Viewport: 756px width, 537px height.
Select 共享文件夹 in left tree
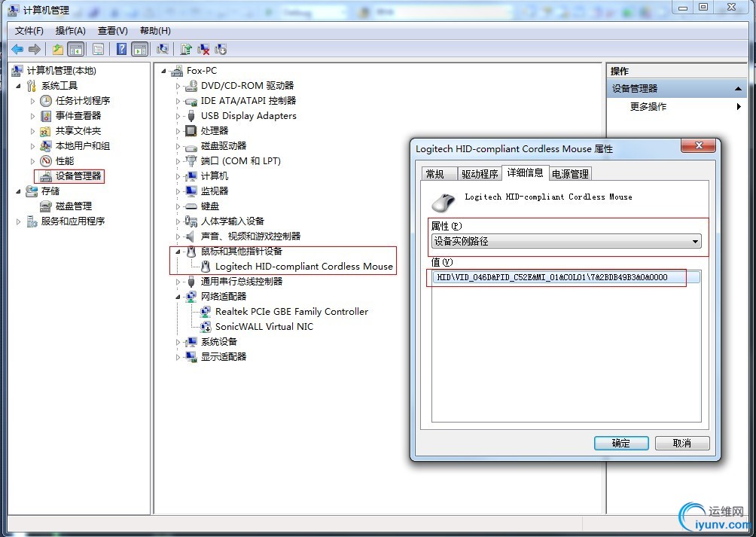(78, 130)
